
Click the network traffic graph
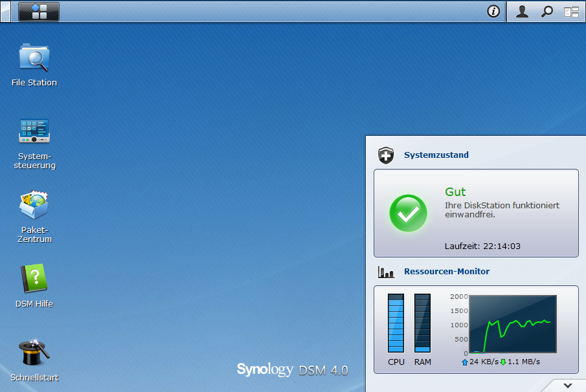click(512, 324)
